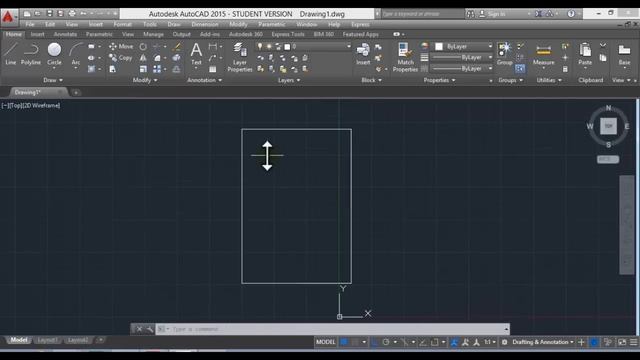
Task: Switch to the Manage ribbon tab
Action: (x=153, y=34)
